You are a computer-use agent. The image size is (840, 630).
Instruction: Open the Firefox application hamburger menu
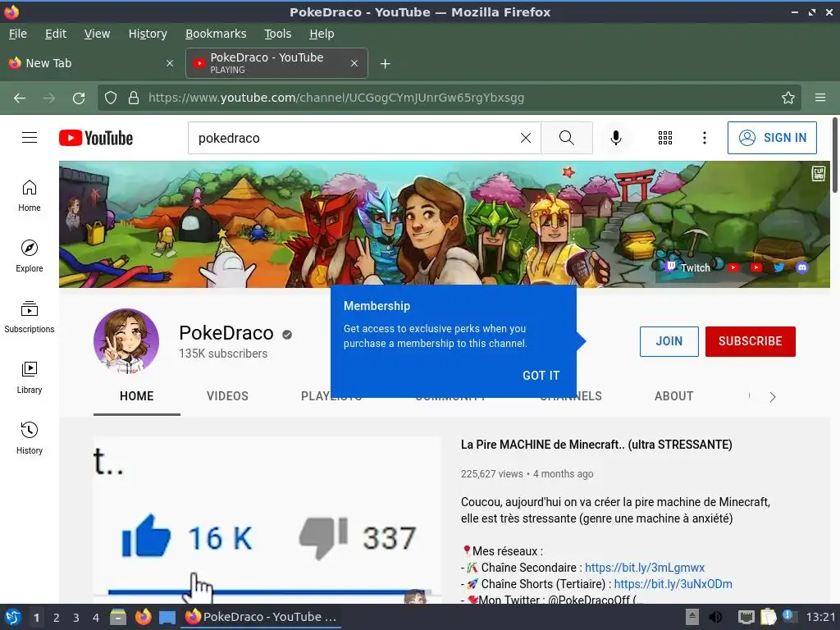point(819,98)
